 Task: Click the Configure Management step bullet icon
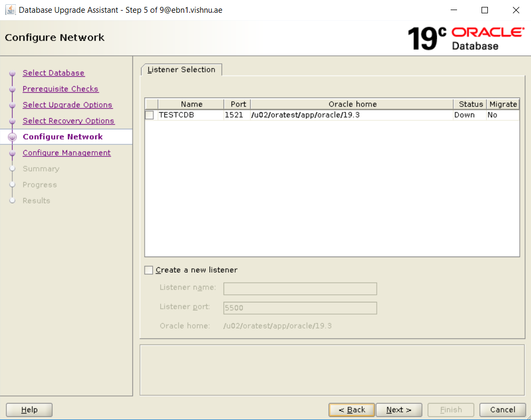tap(13, 153)
